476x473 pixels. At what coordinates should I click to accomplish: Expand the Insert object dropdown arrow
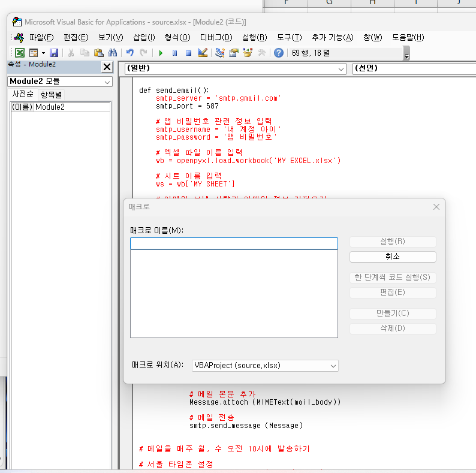point(43,53)
